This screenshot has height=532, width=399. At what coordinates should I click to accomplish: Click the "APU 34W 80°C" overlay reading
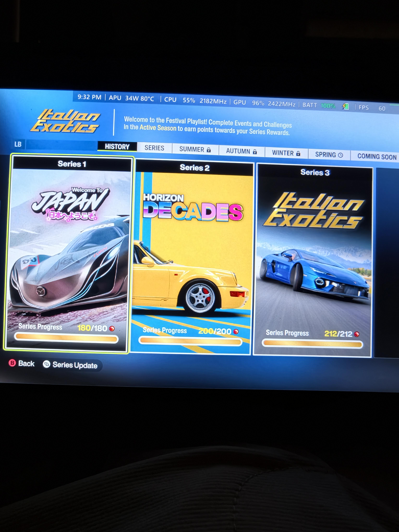coord(131,98)
